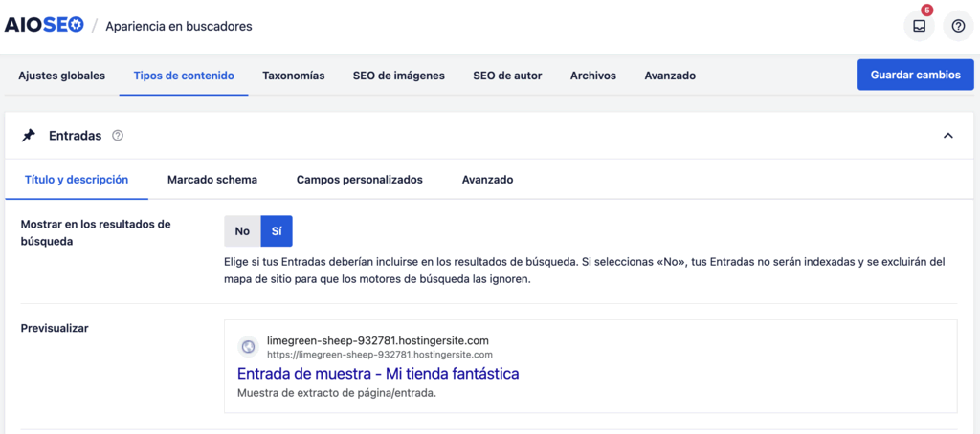The image size is (980, 434).
Task: Select the Marcado schema sub-tab
Action: click(212, 179)
